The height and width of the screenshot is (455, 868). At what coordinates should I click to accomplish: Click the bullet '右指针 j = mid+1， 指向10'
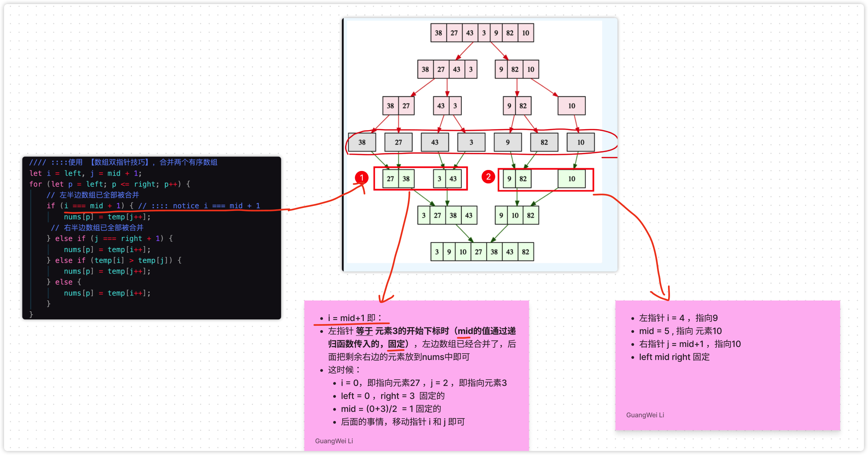(690, 344)
